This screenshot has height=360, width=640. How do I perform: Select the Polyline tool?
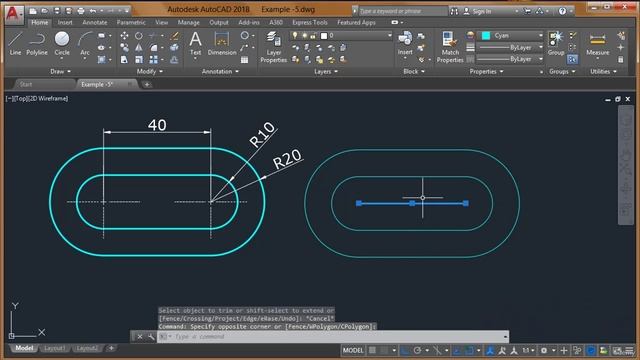37,43
